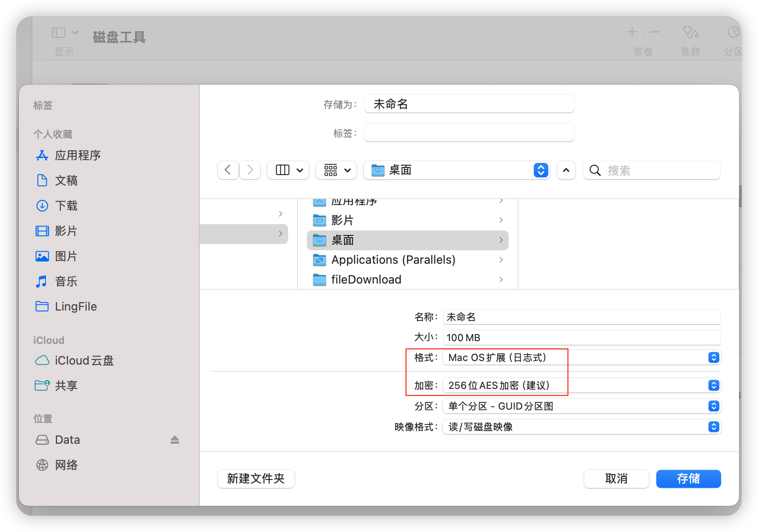The height and width of the screenshot is (532, 758).
Task: Click the Save As filename field
Action: tap(469, 104)
